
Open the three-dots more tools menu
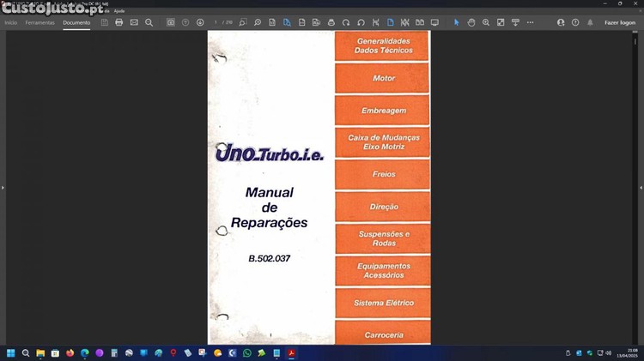click(530, 22)
